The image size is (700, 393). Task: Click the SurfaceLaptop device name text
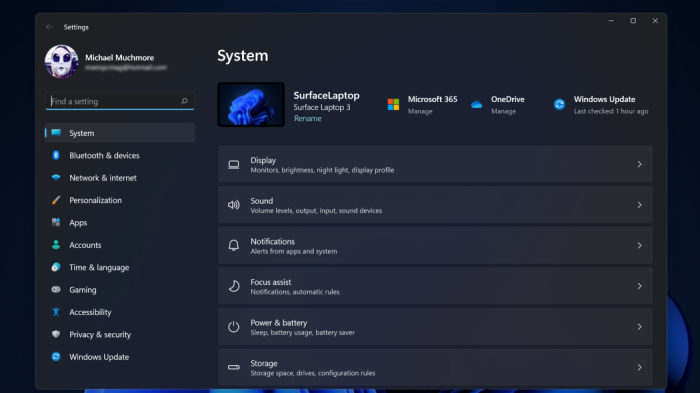point(326,95)
